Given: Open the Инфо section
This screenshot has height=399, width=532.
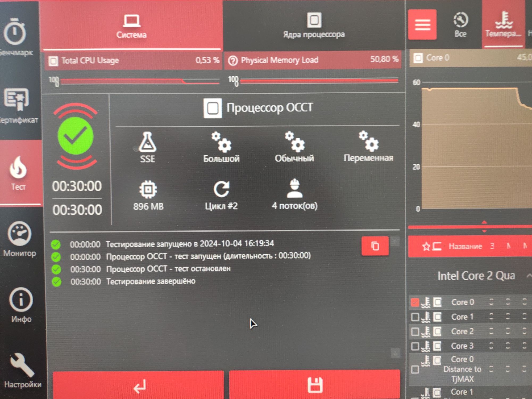Looking at the screenshot, I should point(21,305).
